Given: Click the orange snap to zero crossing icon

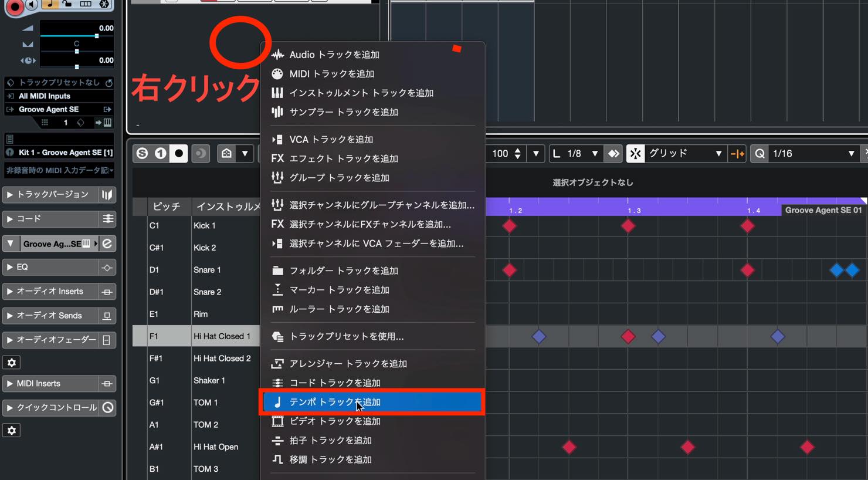Looking at the screenshot, I should tap(737, 154).
